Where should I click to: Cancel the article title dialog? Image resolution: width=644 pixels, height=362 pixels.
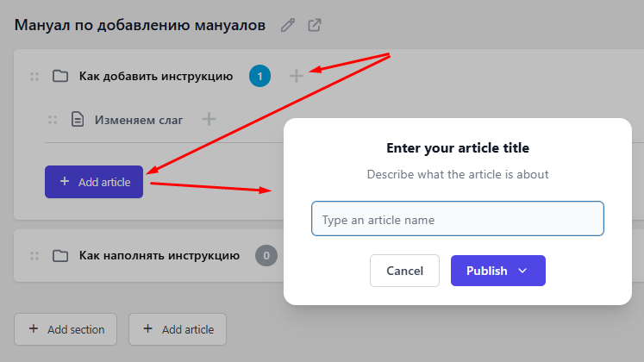pos(404,271)
